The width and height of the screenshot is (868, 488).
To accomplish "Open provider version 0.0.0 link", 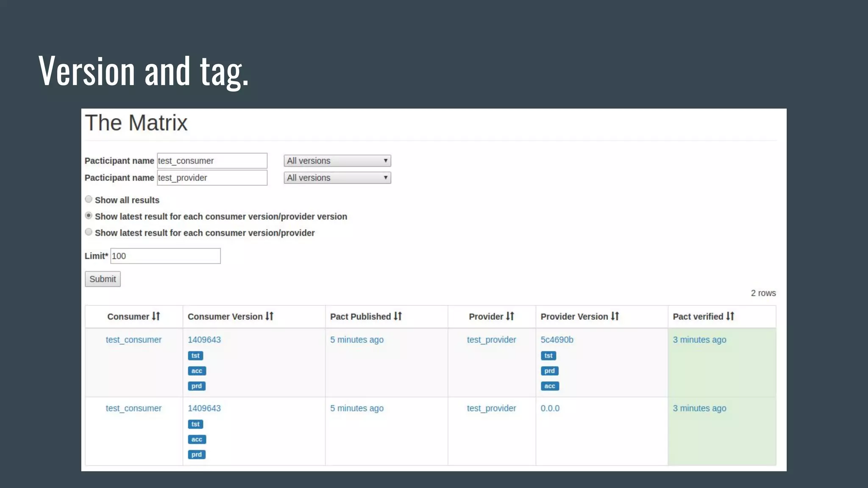I will pyautogui.click(x=550, y=408).
